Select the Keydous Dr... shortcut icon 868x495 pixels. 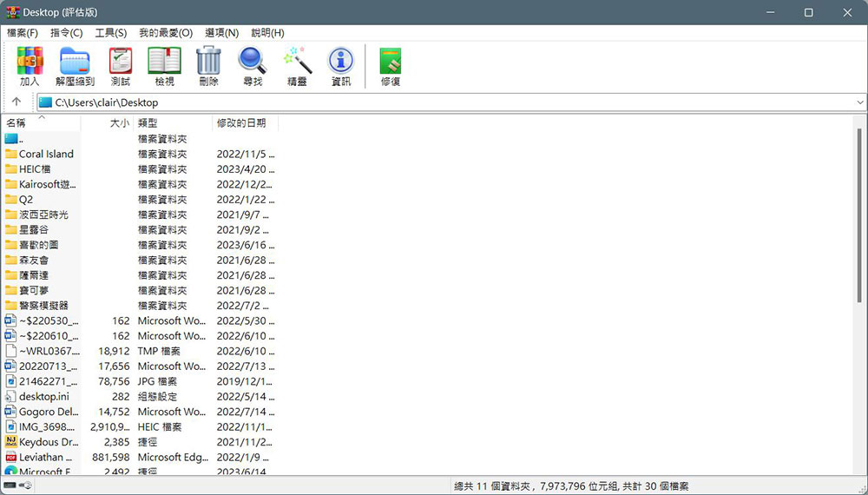[10, 442]
